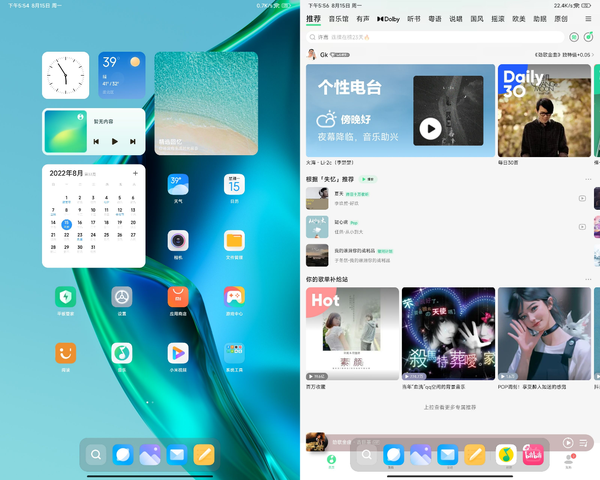
Task: Tap the search icon in the left home dock
Action: 96,454
